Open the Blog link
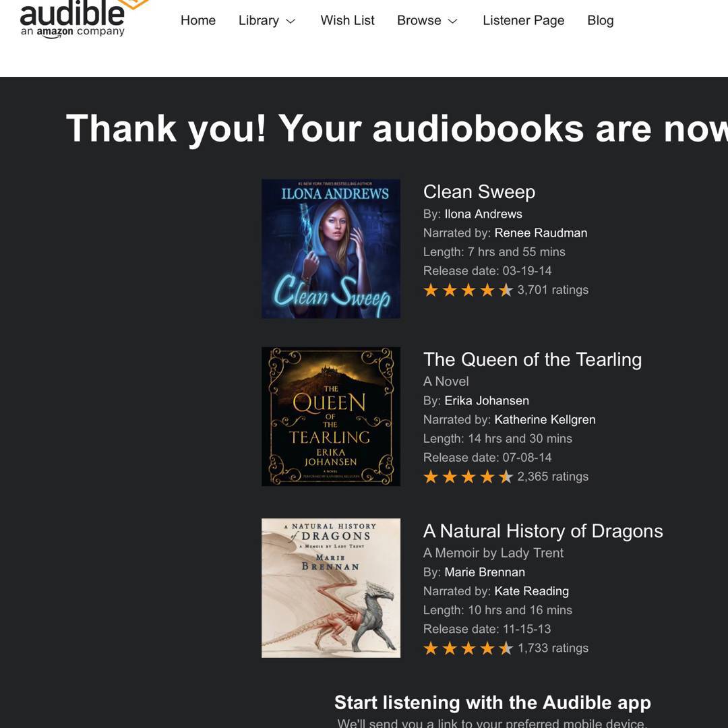Viewport: 728px width, 728px height. tap(601, 20)
